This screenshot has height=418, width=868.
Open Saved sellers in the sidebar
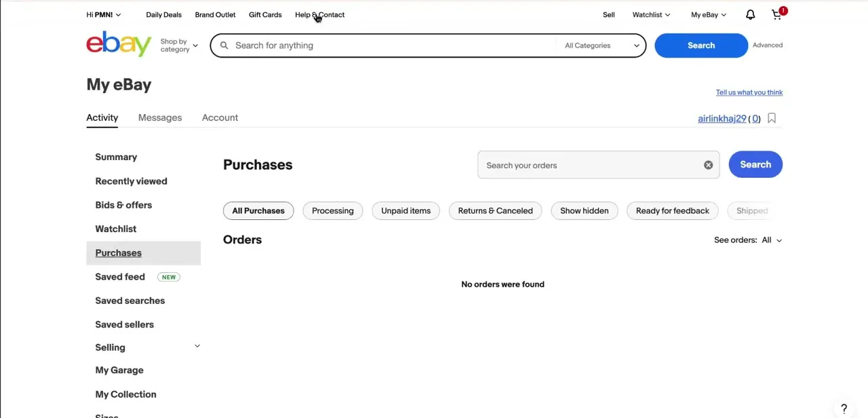tap(125, 324)
